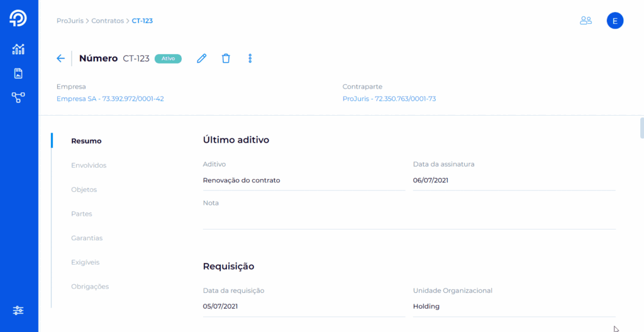Viewport: 644px width, 332px height.
Task: Open more options three-dot menu
Action: (x=250, y=58)
